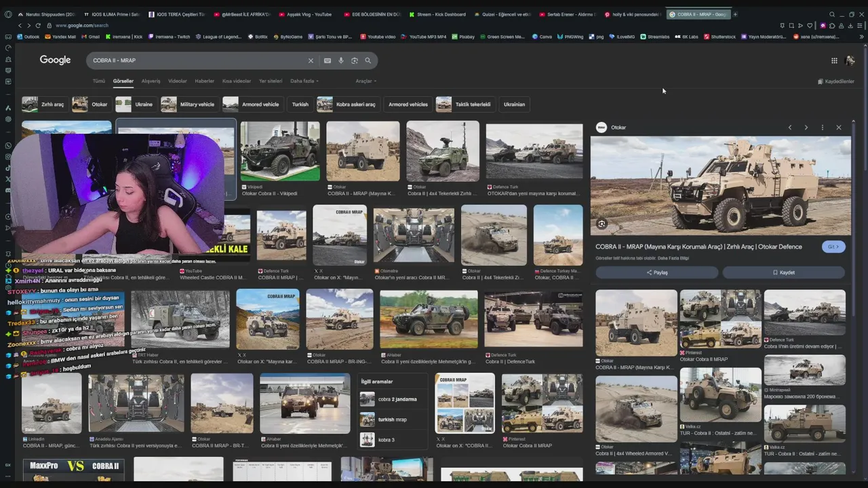Open the Kaydedilenler saved link
The height and width of the screenshot is (488, 868).
[835, 81]
